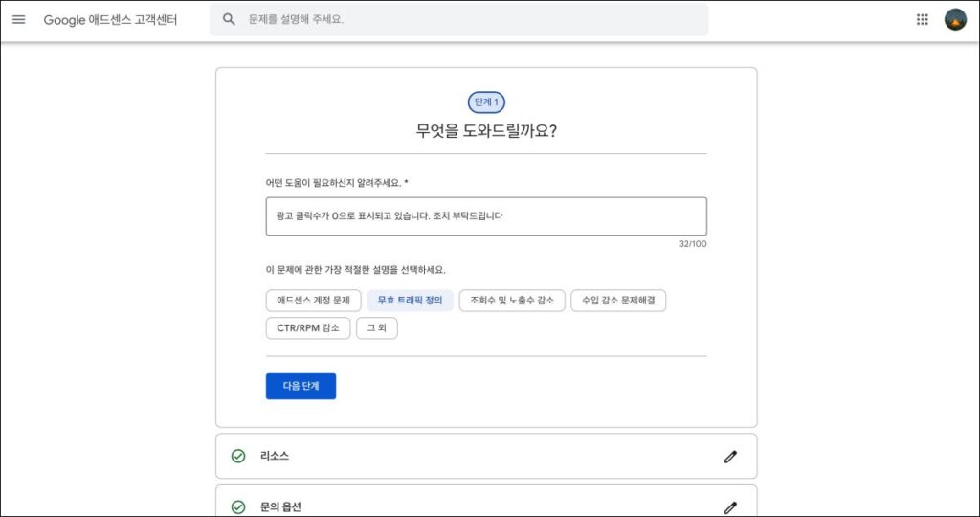
Task: Open the account profile avatar
Action: point(955,19)
